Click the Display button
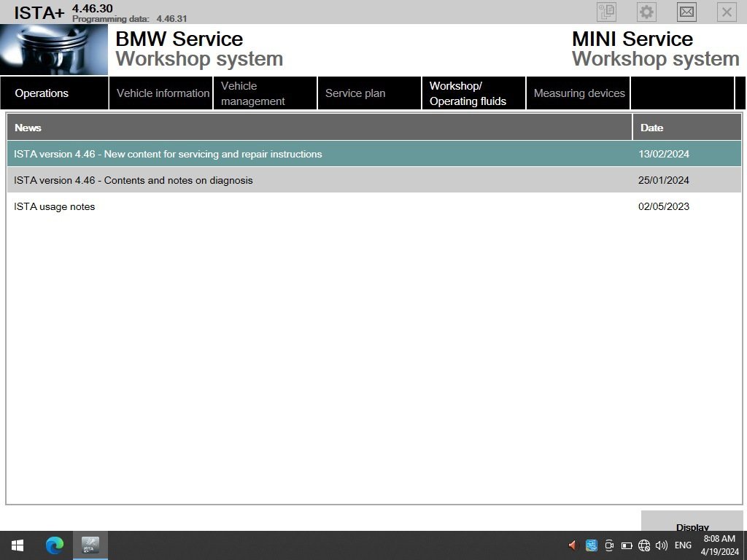This screenshot has width=747, height=560. pos(692,521)
